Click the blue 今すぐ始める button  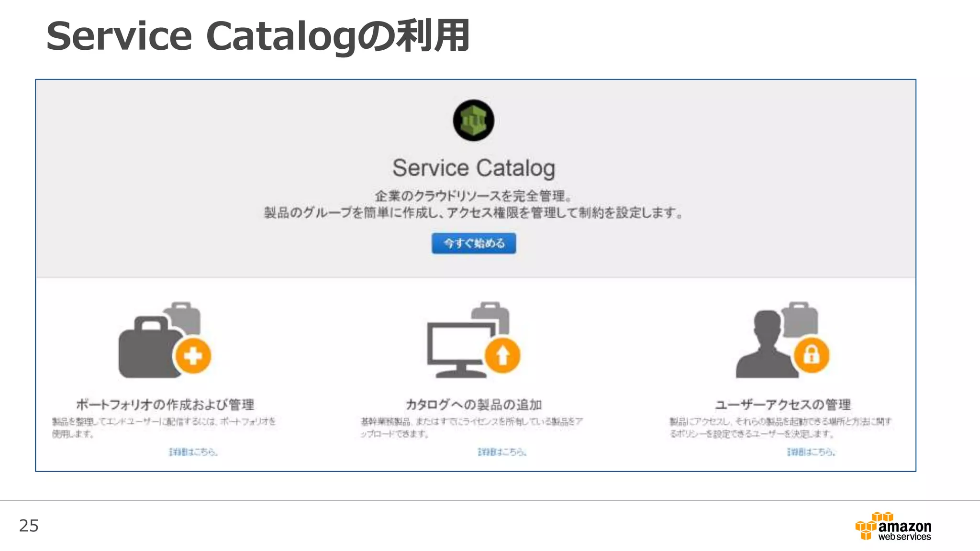(x=474, y=243)
